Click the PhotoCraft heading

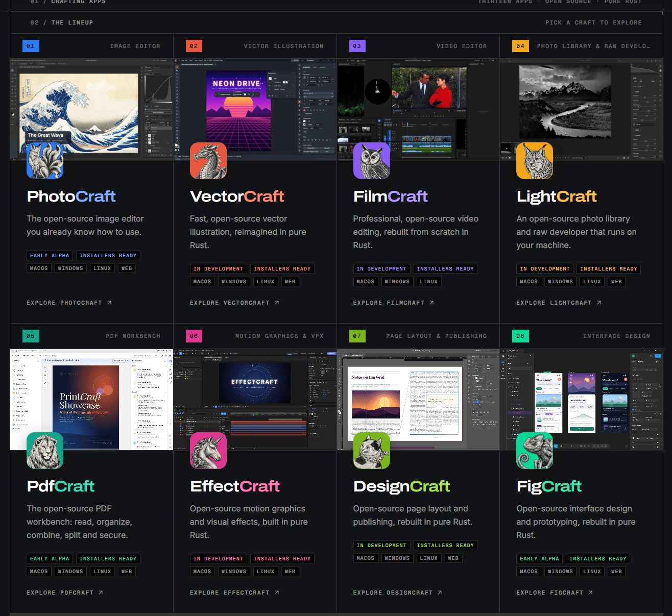[71, 196]
